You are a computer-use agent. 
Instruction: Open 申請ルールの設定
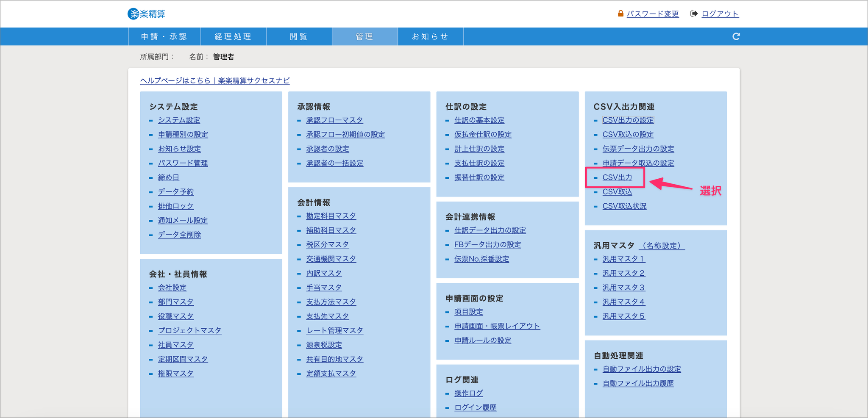click(483, 340)
